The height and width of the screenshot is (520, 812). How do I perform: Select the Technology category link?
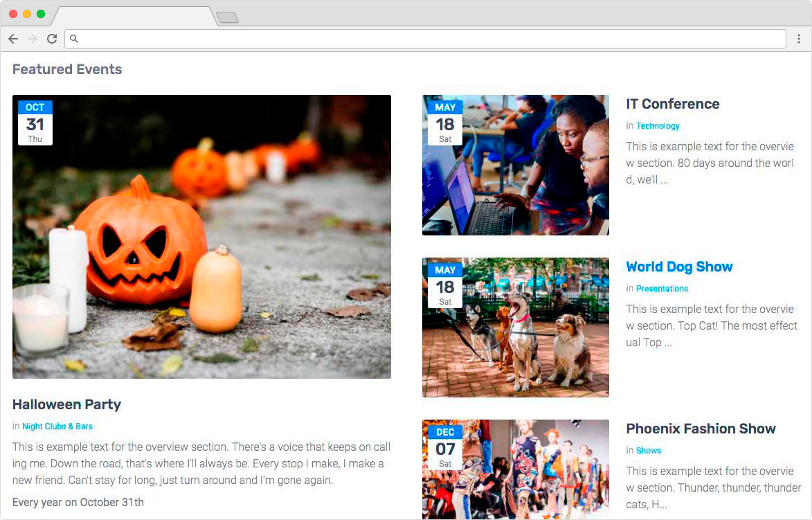(x=658, y=126)
